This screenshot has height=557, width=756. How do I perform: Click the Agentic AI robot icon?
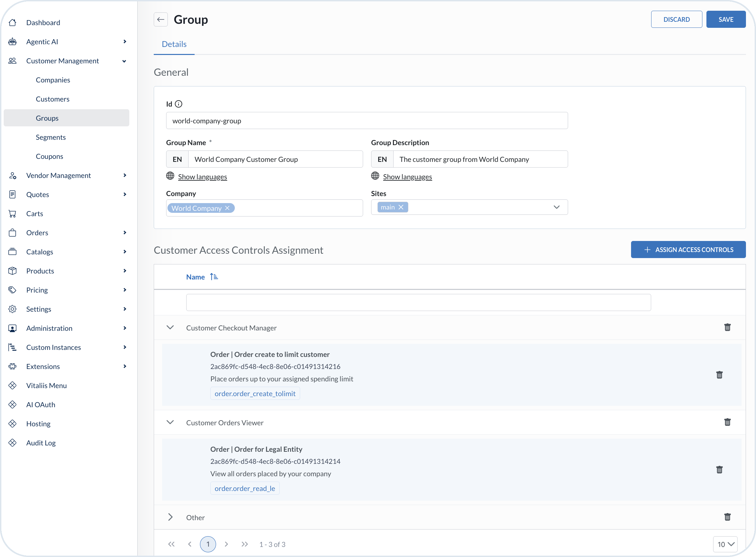point(12,42)
